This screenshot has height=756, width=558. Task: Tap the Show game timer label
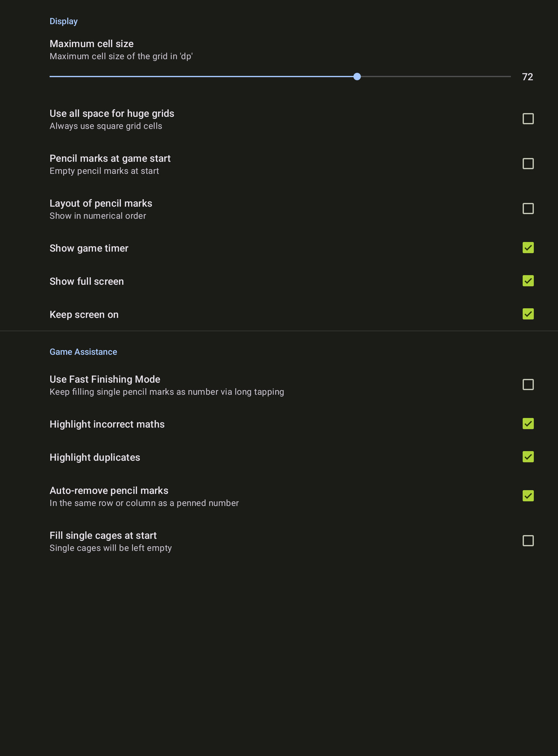[x=89, y=248]
